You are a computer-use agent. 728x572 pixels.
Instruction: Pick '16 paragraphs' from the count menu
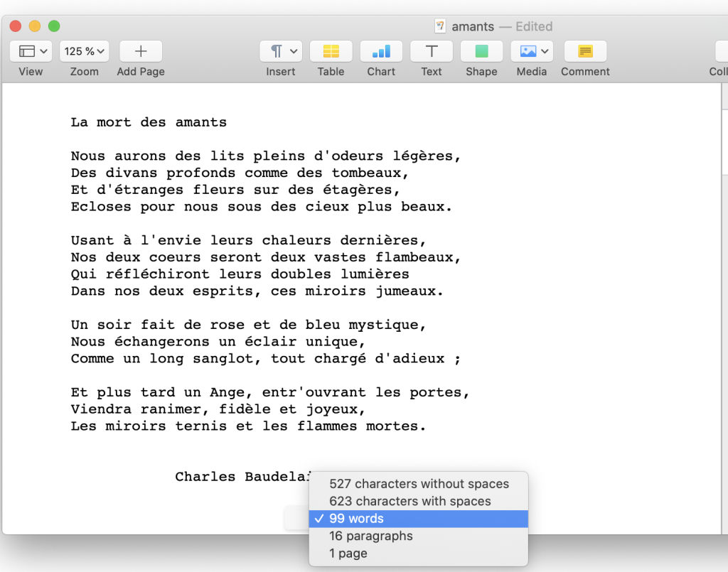coord(418,536)
